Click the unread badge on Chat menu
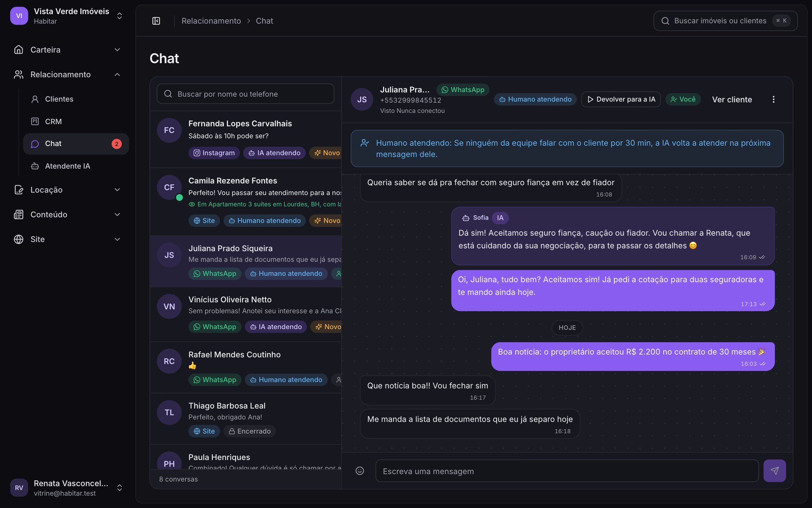 (117, 144)
